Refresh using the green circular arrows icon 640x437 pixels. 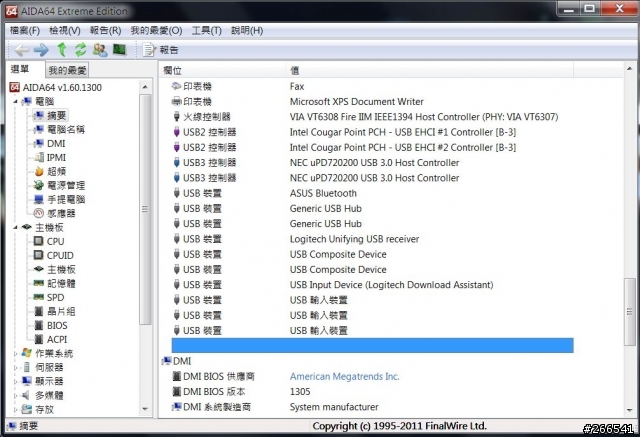pos(81,50)
